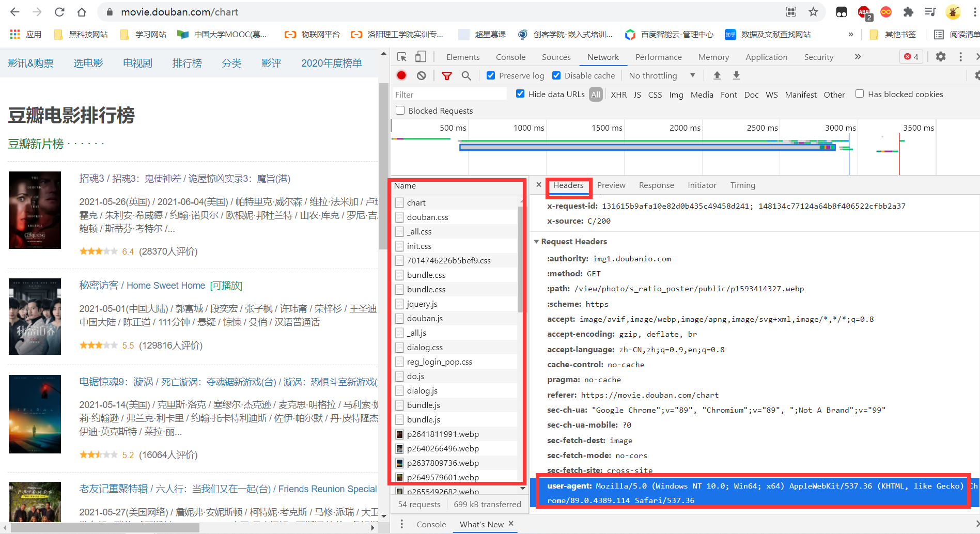The height and width of the screenshot is (534, 980).
Task: Open DevTools settings gear
Action: pos(941,57)
